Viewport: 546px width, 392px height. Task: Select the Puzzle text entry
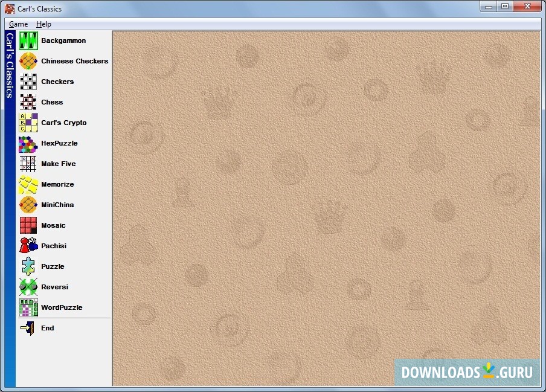pos(53,267)
